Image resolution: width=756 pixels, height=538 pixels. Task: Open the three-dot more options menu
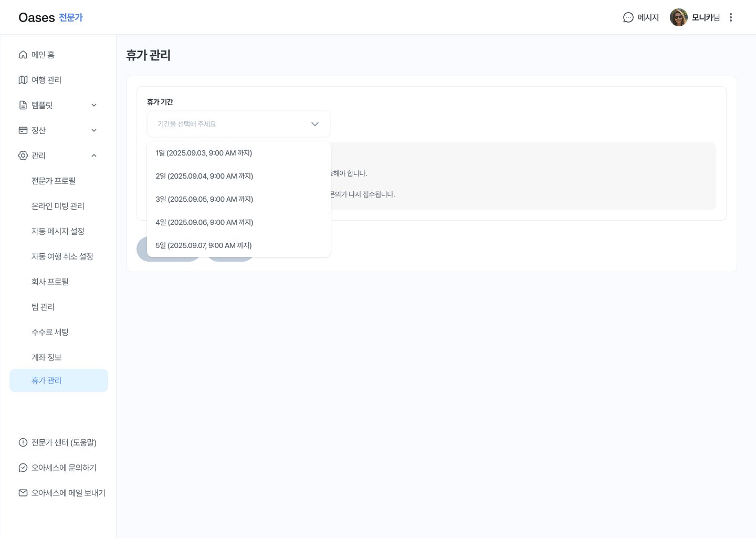coord(730,17)
